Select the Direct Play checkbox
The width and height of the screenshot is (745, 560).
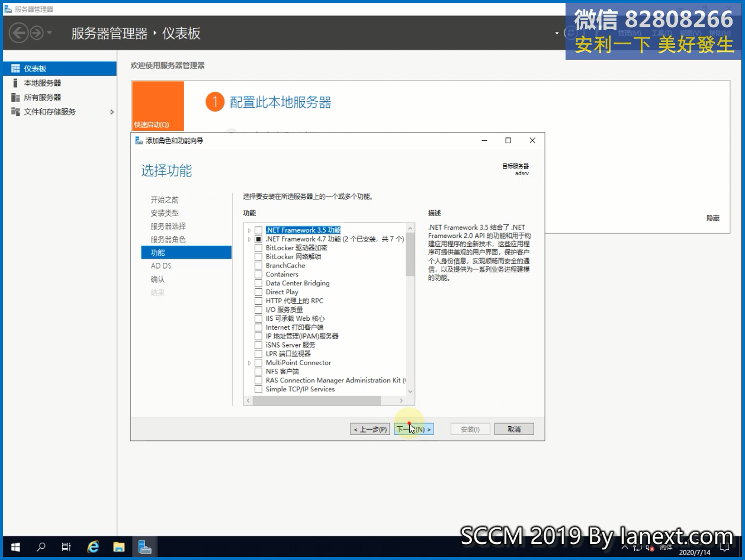click(258, 292)
